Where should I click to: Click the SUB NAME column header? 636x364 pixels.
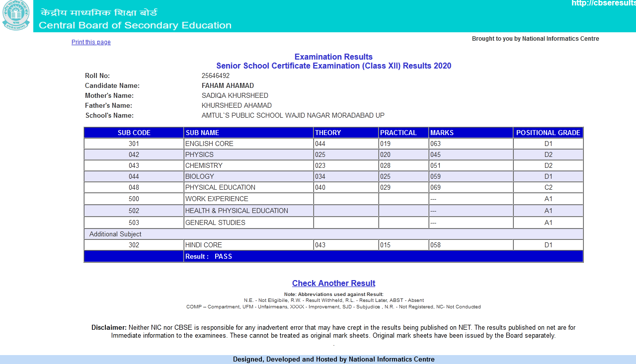tap(248, 133)
